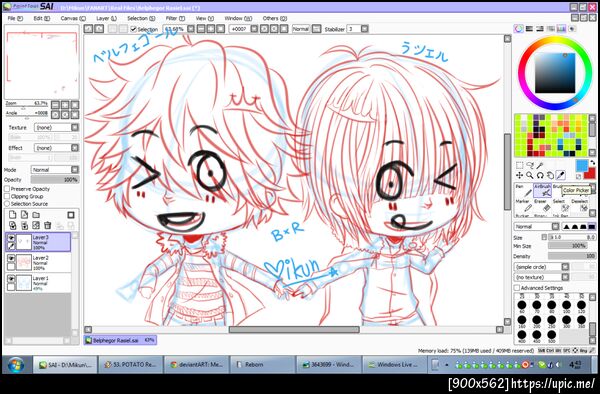
Task: Open the zoom percentage dropdown in toolbar
Action: [x=191, y=29]
